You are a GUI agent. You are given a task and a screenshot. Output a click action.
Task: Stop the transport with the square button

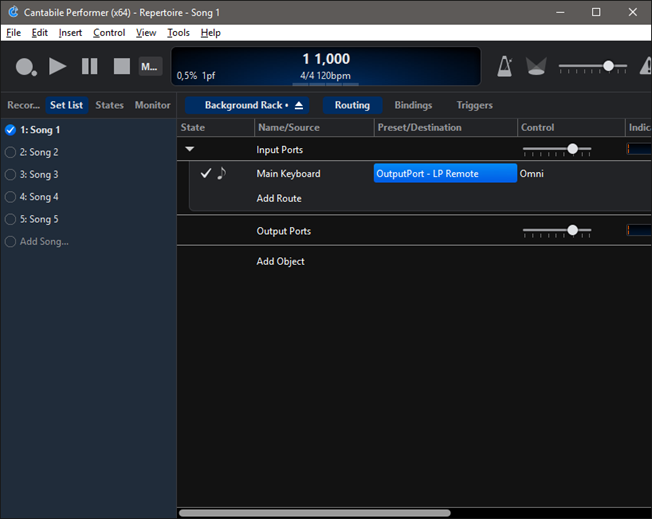(x=122, y=67)
